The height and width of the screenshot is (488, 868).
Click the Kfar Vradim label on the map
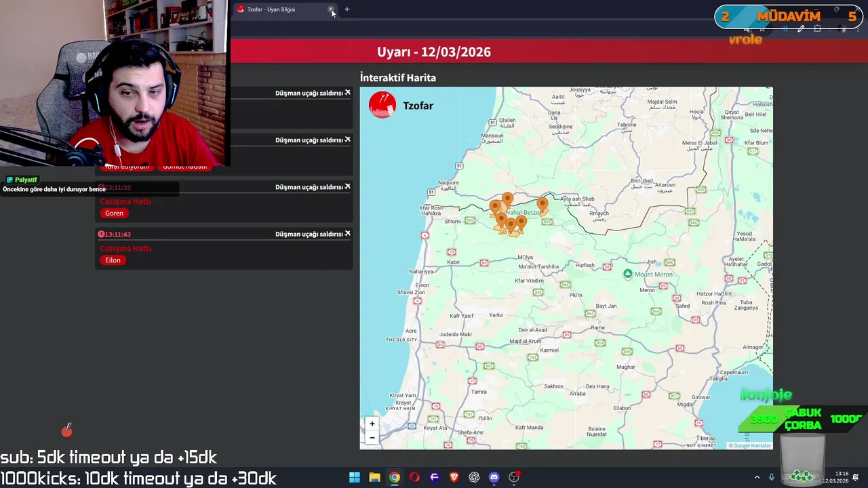click(530, 281)
